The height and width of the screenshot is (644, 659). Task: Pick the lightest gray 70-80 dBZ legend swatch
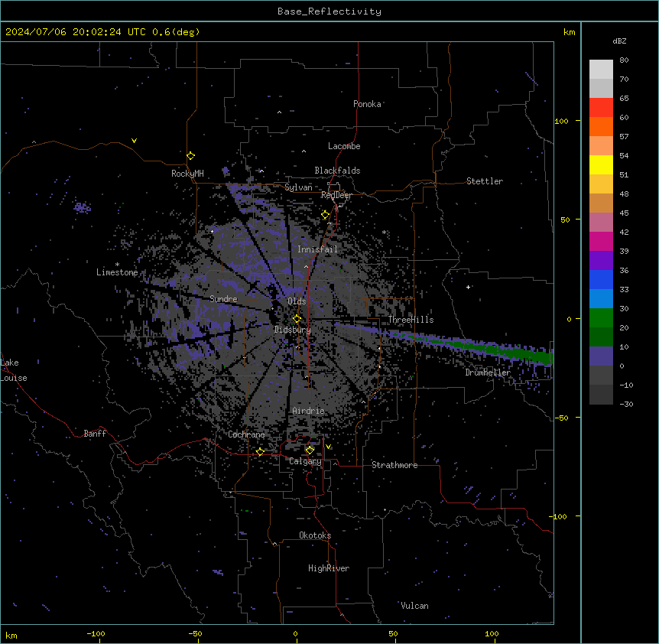click(601, 70)
